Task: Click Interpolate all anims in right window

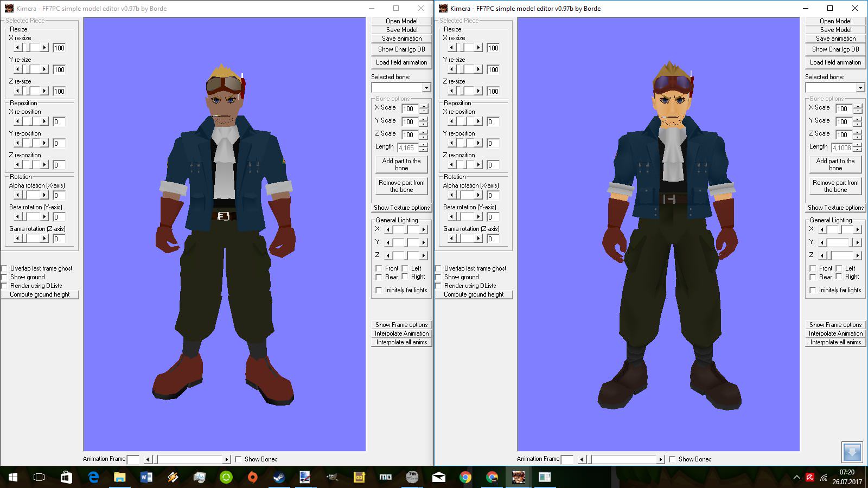Action: pyautogui.click(x=835, y=342)
